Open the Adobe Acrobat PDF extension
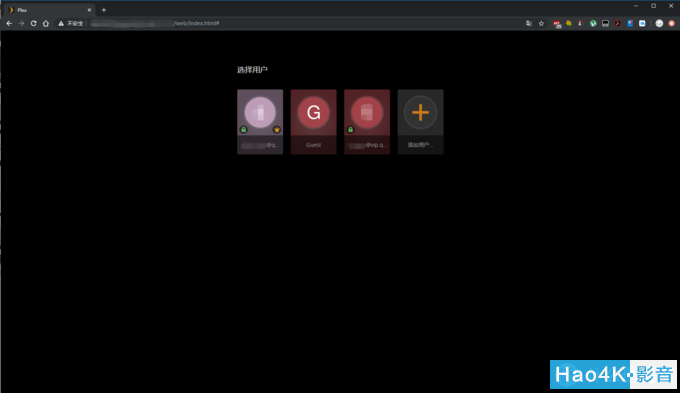The height and width of the screenshot is (393, 680). click(x=618, y=23)
